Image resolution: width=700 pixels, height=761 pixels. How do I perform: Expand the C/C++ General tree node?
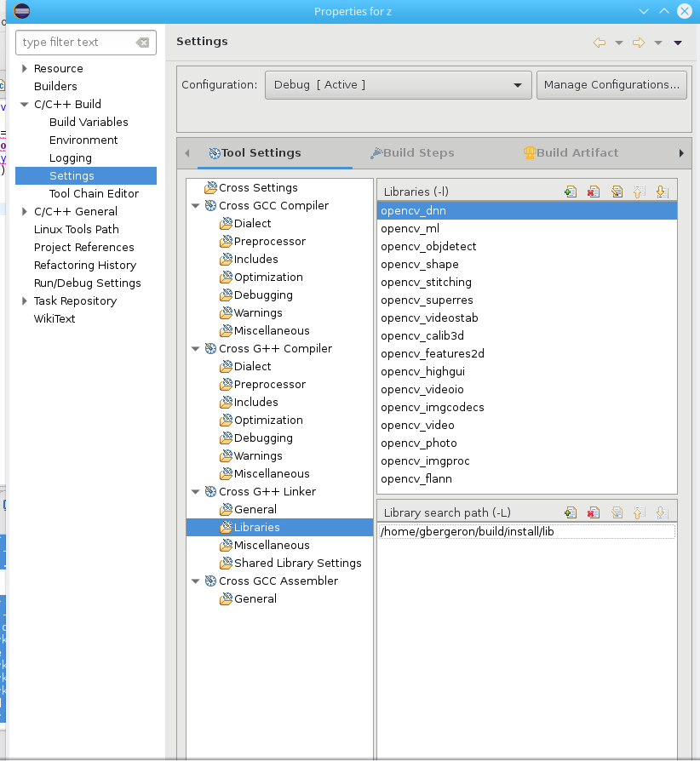click(25, 212)
